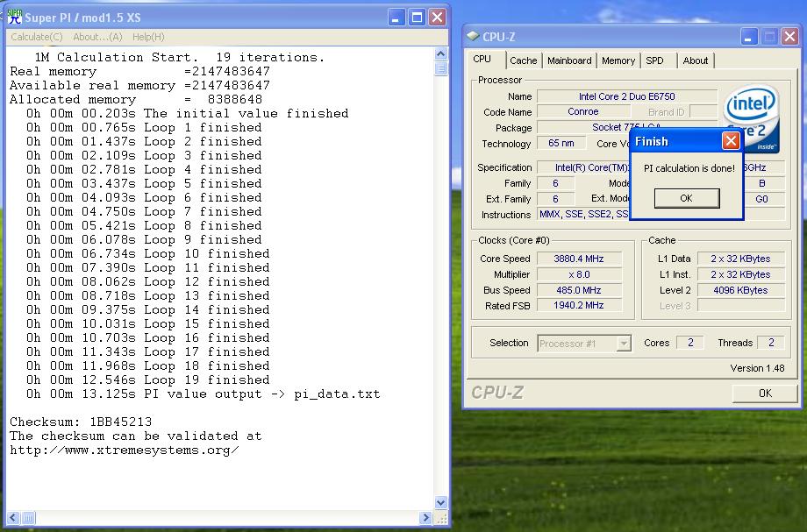Click the http://www.xtremesystems.org/ text
The height and width of the screenshot is (532, 807).
(124, 450)
